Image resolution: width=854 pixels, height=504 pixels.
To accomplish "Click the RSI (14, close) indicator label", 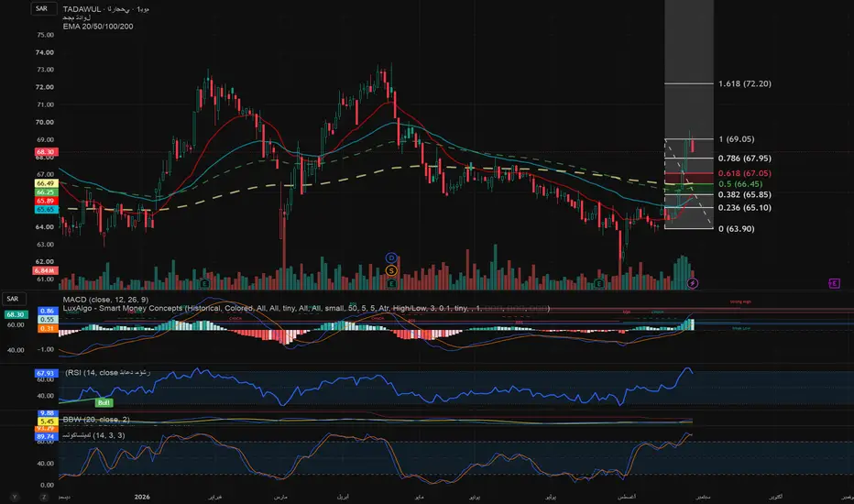I will [108, 373].
